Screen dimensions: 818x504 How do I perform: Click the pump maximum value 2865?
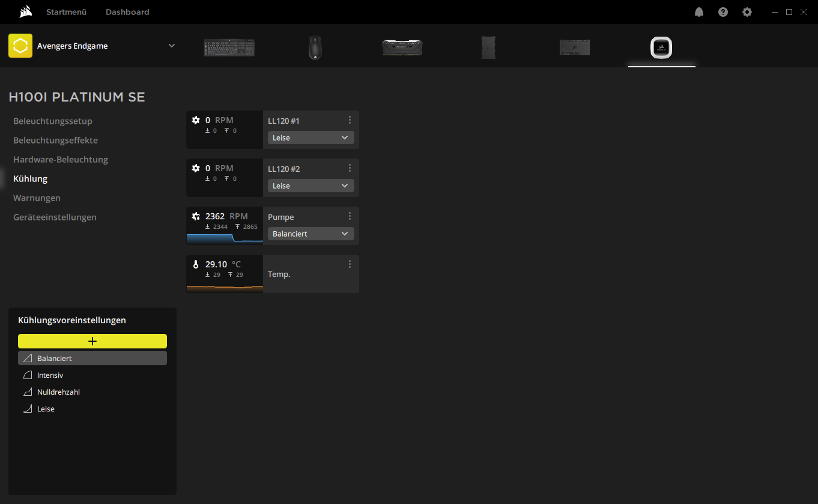[250, 227]
